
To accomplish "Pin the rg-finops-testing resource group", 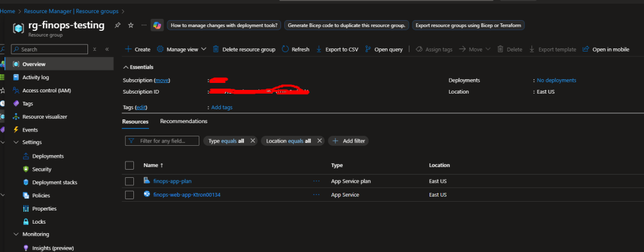I will pos(118,25).
